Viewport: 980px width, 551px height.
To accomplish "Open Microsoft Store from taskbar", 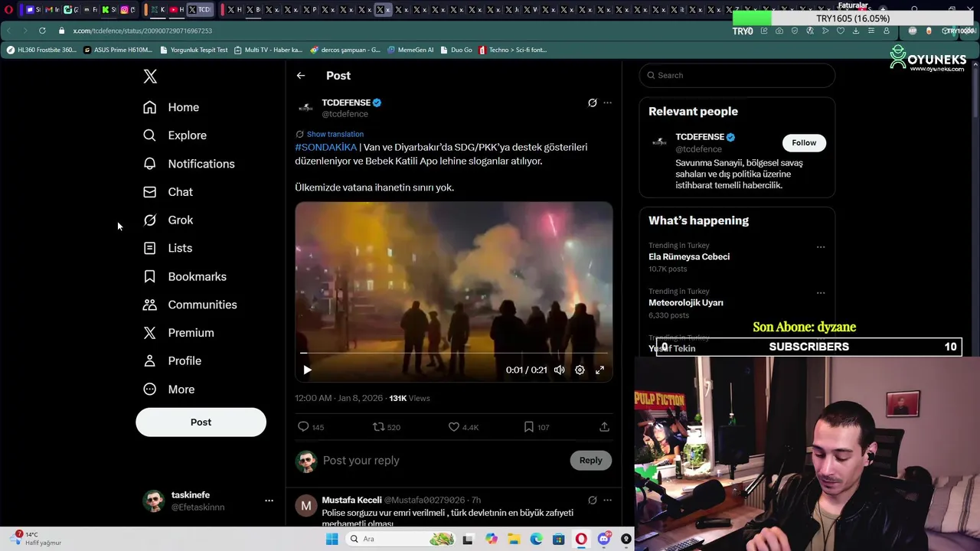I will click(558, 539).
